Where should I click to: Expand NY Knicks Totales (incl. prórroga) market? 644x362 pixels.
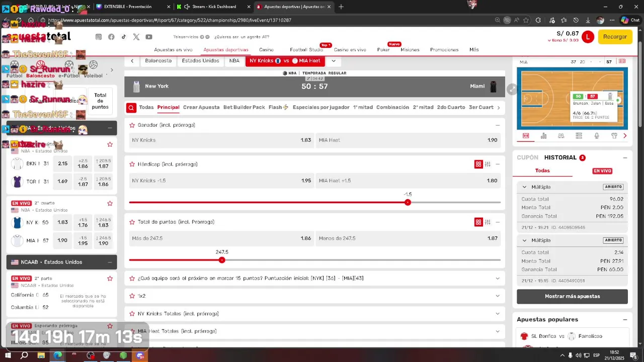498,314
